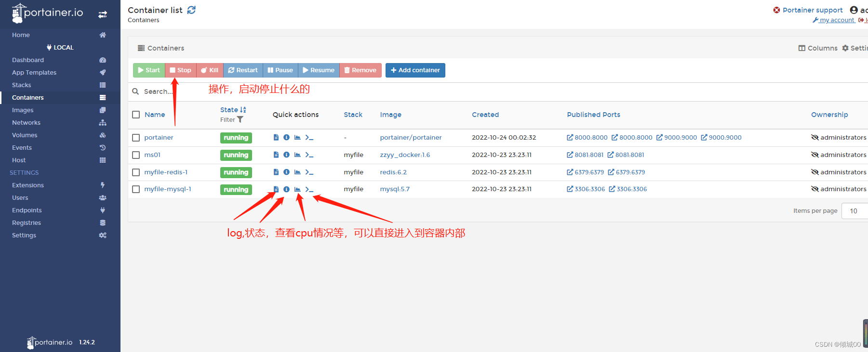Screen dimensions: 868x352
Task: Check the myfile-mysql-1 row checkbox
Action: (x=136, y=189)
